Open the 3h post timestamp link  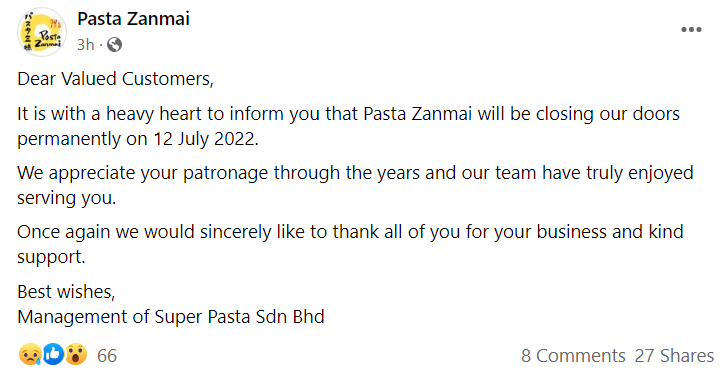point(86,45)
